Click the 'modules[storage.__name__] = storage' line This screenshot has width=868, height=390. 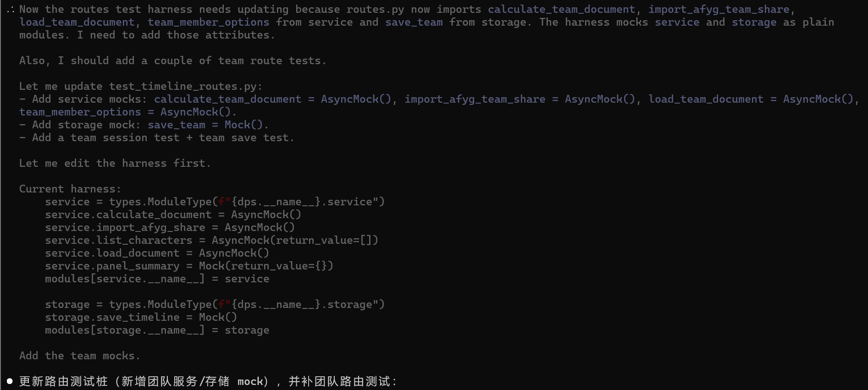[157, 330]
